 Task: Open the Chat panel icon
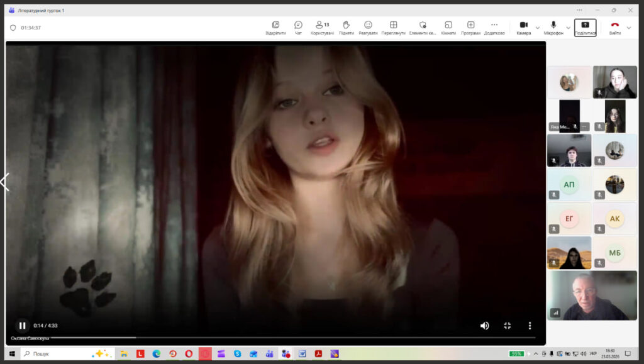(x=298, y=25)
